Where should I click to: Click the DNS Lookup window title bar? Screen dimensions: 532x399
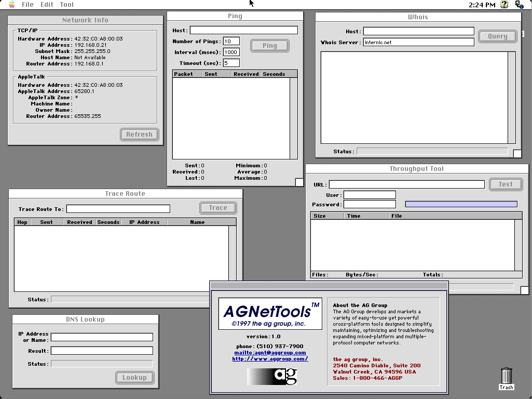tap(86, 319)
